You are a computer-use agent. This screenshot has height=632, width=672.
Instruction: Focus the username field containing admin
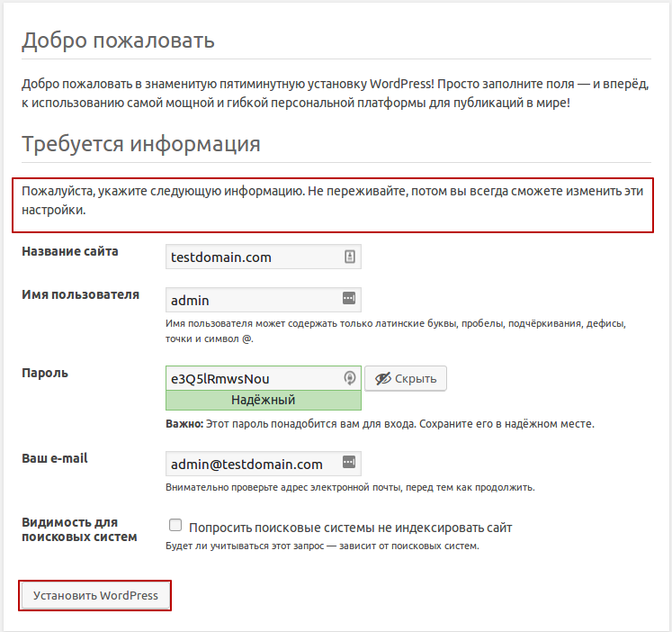252,300
